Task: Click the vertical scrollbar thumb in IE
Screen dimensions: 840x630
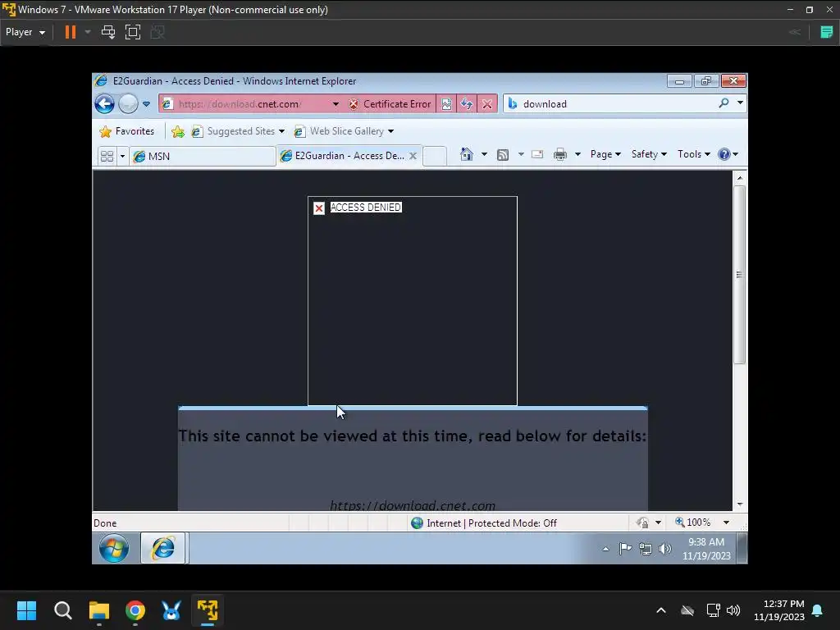Action: (739, 275)
